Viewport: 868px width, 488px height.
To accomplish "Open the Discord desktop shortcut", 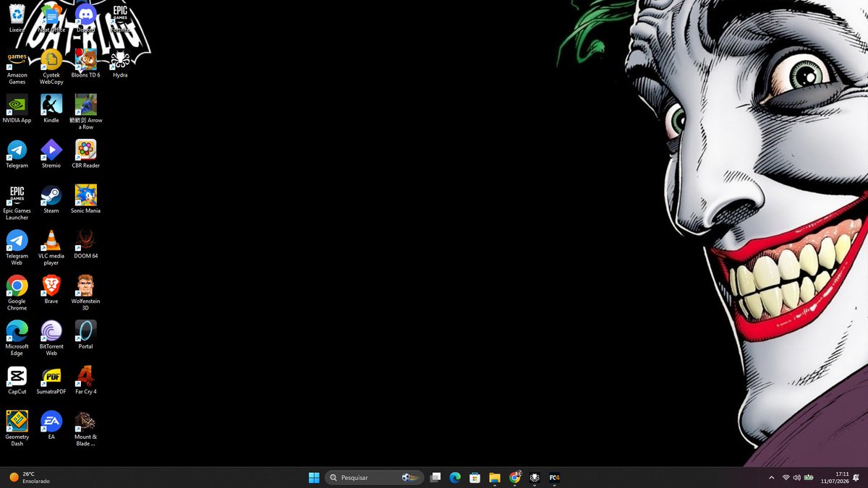I will point(85,18).
